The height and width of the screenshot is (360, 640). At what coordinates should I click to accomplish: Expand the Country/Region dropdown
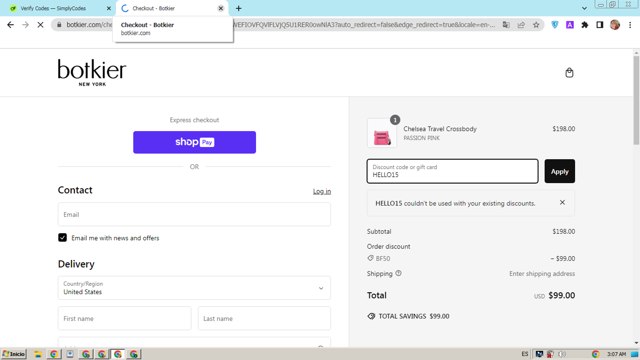coord(194,288)
